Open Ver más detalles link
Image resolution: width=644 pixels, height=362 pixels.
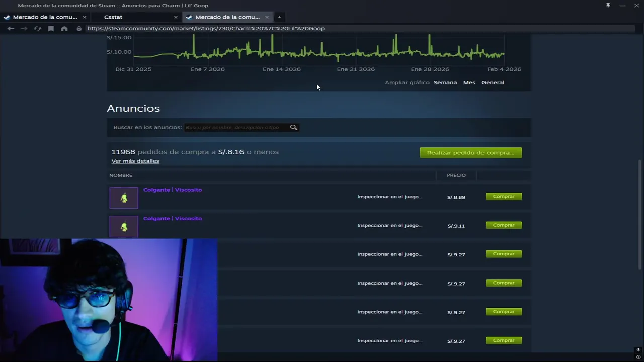(135, 161)
